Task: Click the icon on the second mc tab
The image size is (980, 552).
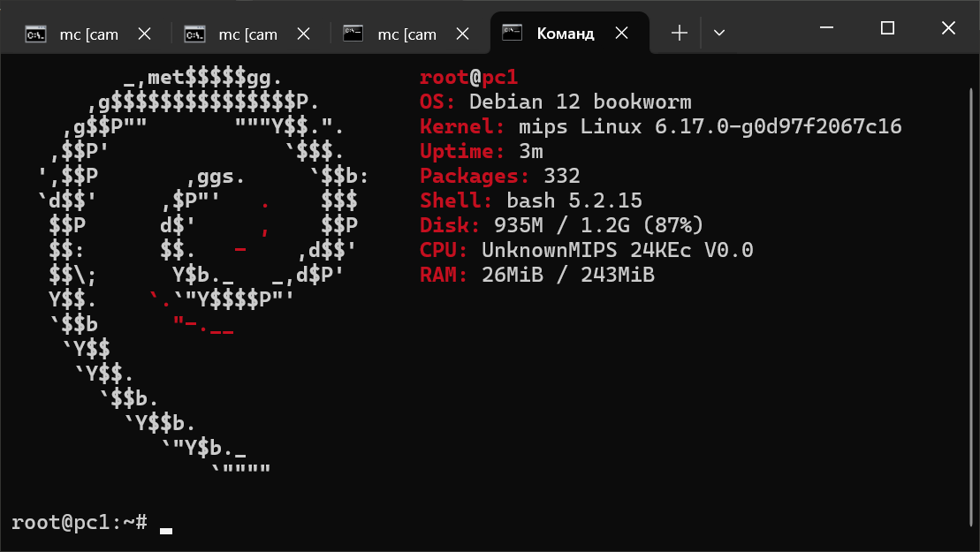Action: (x=194, y=34)
